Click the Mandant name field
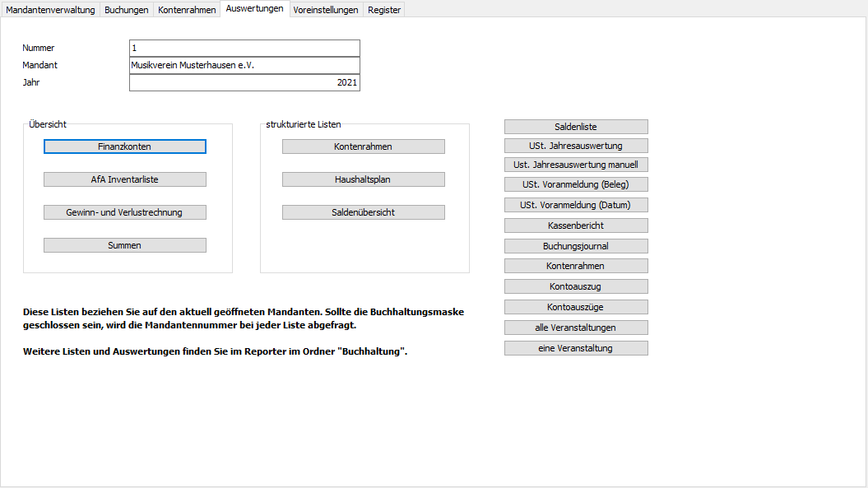Image resolution: width=868 pixels, height=488 pixels. point(244,65)
